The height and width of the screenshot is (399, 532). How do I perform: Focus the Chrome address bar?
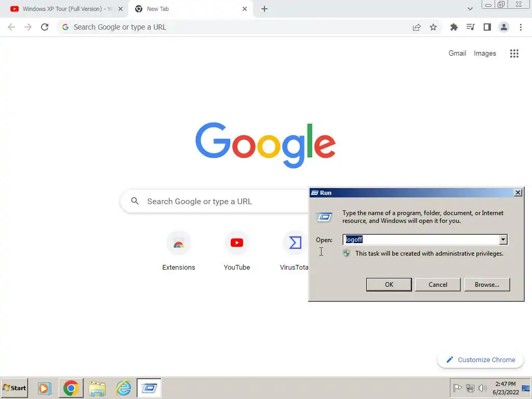pyautogui.click(x=237, y=27)
